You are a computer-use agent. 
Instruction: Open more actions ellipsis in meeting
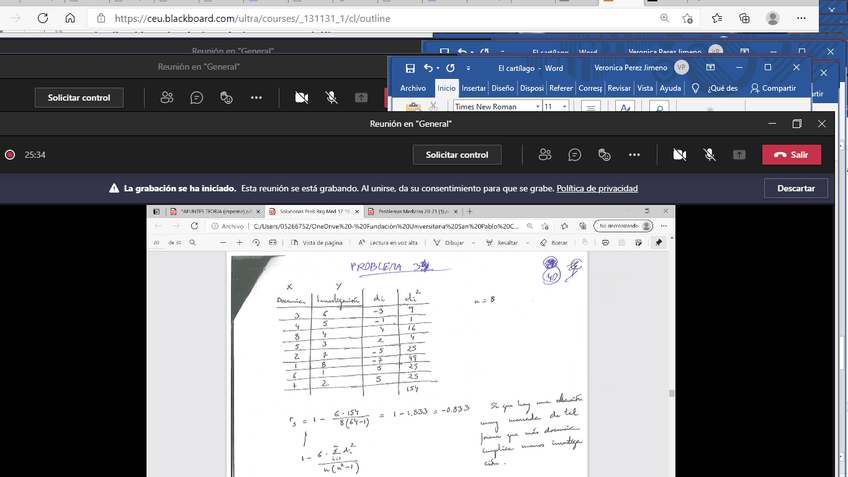tap(634, 155)
